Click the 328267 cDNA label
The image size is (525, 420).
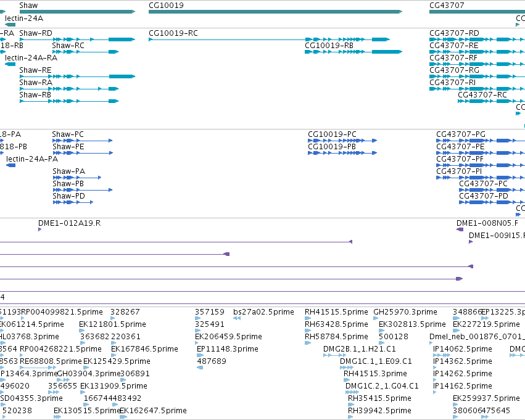tap(125, 312)
